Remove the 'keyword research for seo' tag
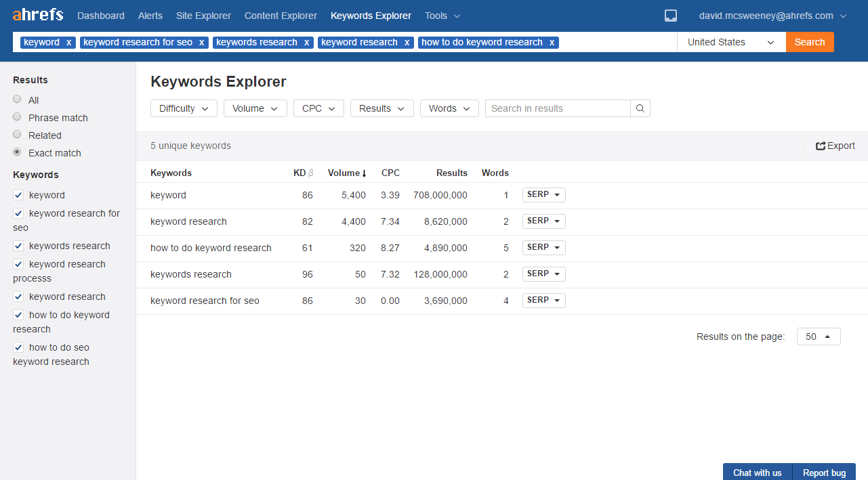 (x=201, y=42)
